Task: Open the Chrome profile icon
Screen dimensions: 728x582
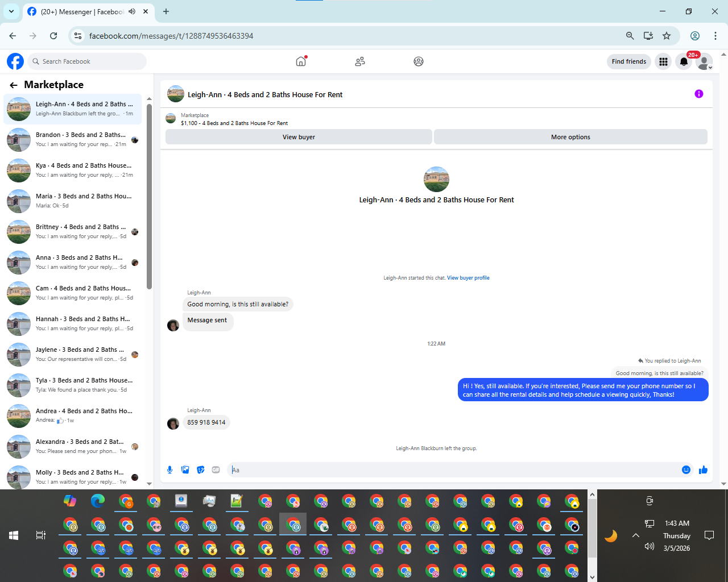Action: click(x=695, y=36)
